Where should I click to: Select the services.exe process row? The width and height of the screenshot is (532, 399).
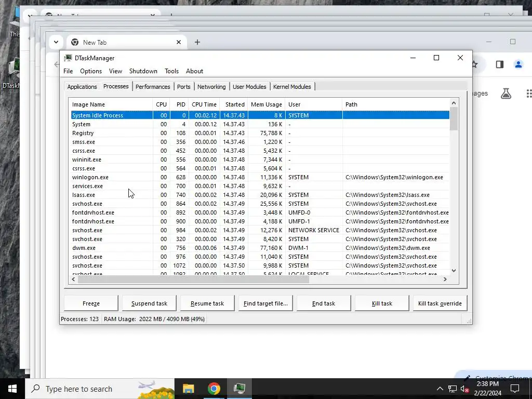tap(260, 186)
